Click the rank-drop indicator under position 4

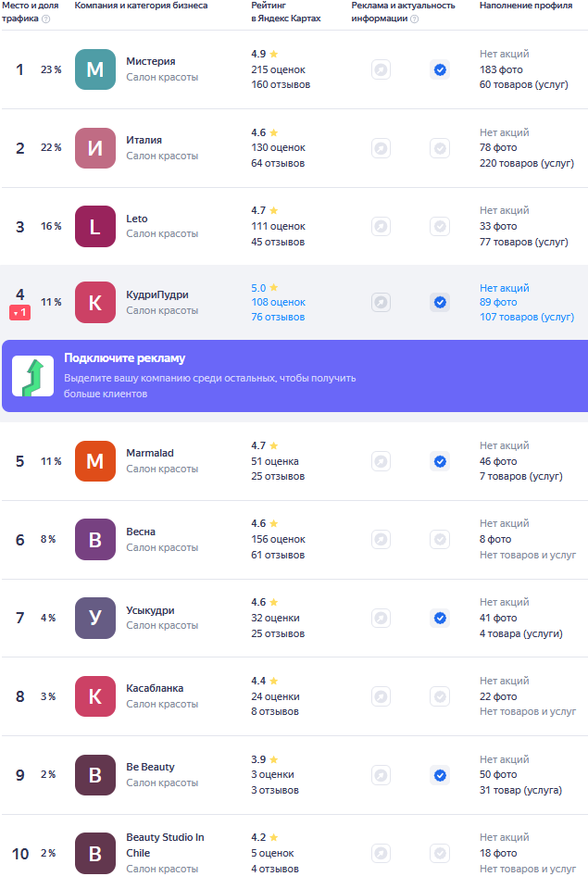coord(20,313)
